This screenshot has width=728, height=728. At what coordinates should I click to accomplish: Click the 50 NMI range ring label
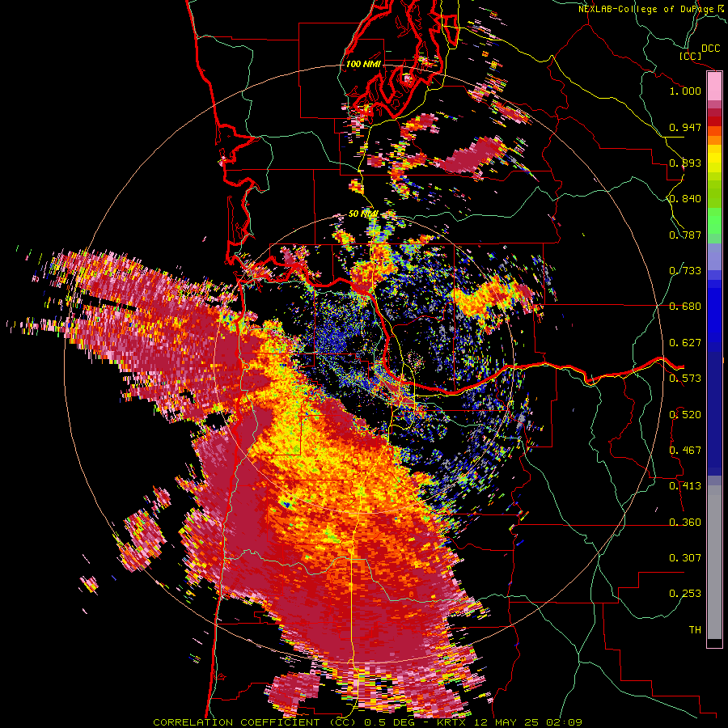363,214
